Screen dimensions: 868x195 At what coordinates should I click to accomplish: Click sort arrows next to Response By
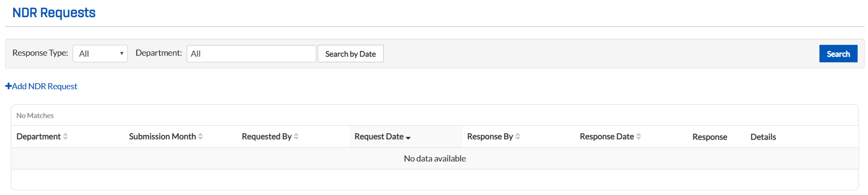click(x=518, y=136)
